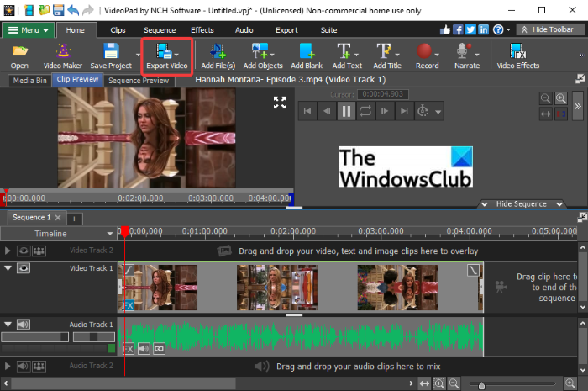Adjust the Audio Track 1 pan slider
Image resolution: width=588 pixels, height=391 pixels.
coord(94,337)
